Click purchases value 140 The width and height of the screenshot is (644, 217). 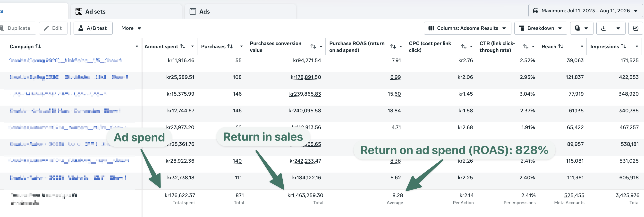(x=237, y=161)
